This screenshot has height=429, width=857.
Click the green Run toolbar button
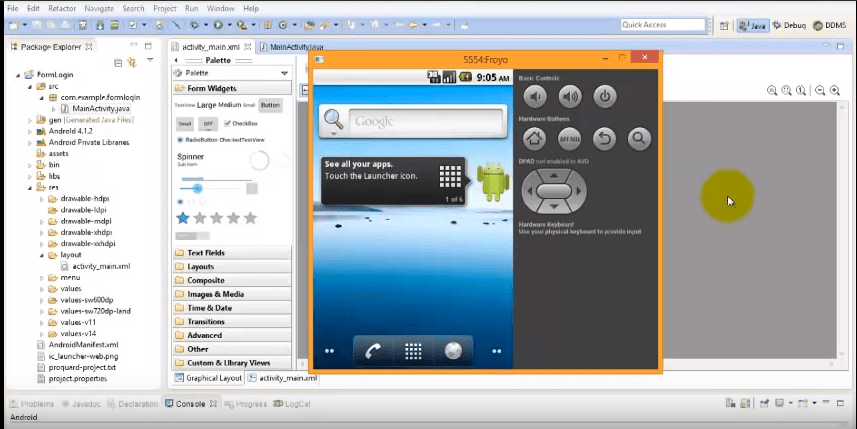(x=218, y=25)
